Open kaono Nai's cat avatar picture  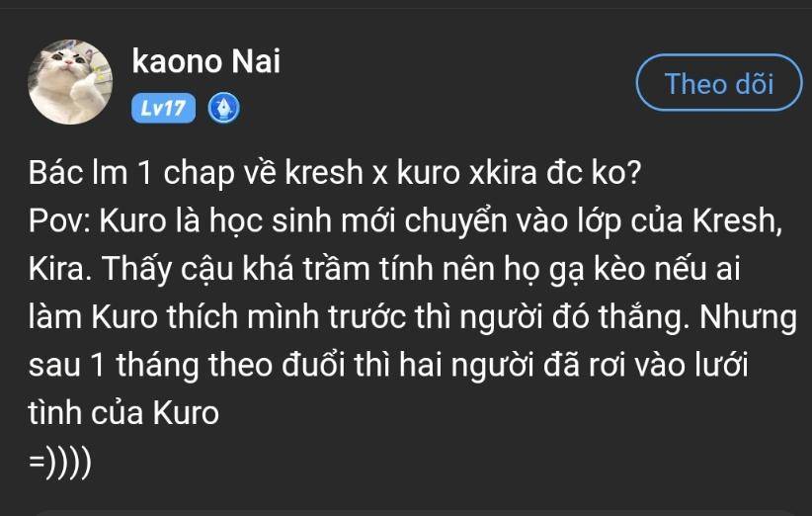click(70, 82)
